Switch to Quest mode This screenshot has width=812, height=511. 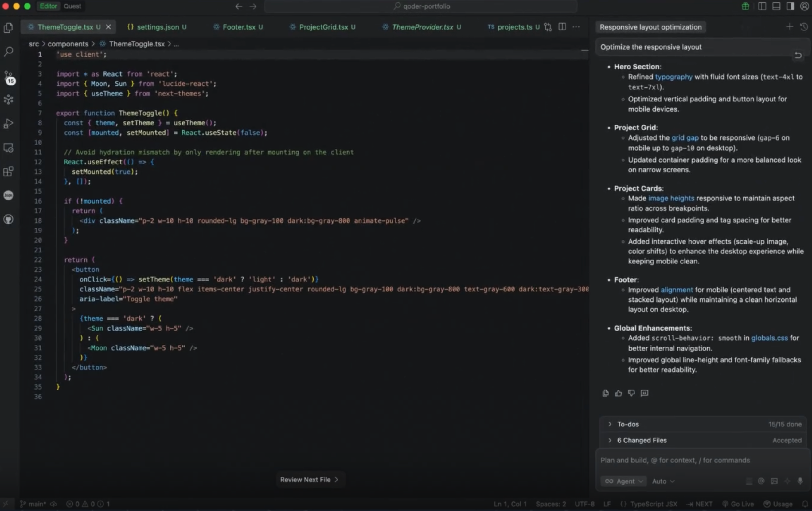point(72,6)
